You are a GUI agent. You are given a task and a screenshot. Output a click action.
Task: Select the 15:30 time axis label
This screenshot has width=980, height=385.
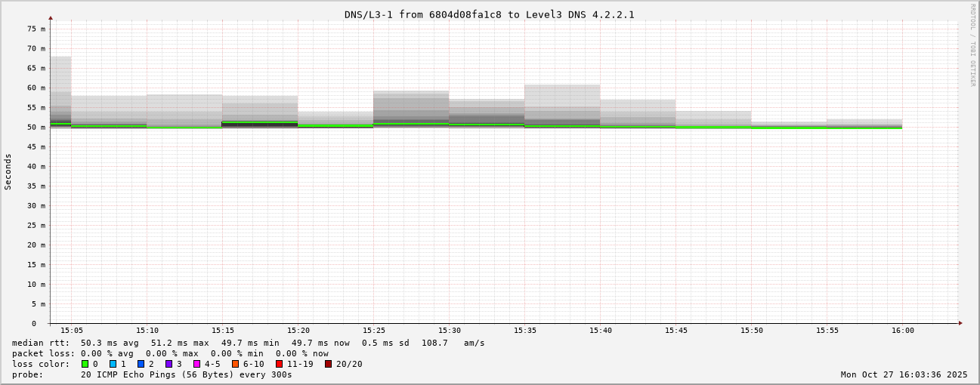click(450, 331)
